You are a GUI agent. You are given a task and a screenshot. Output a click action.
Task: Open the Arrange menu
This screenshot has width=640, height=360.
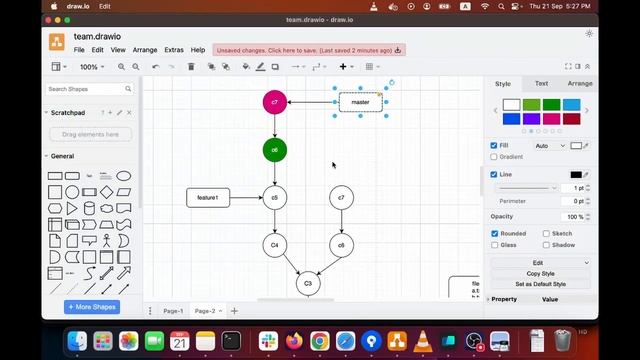pos(145,50)
